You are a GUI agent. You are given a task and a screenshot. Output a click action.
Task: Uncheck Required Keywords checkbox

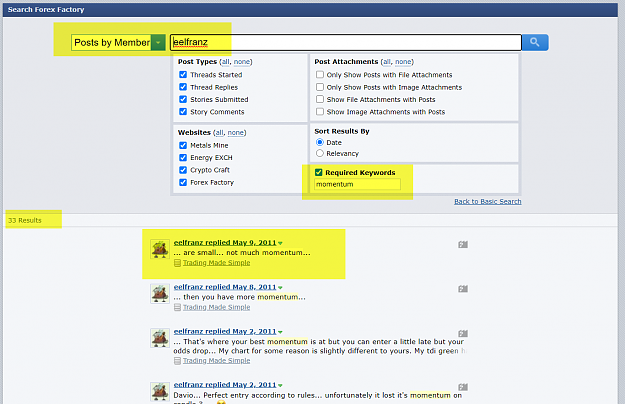[318, 172]
